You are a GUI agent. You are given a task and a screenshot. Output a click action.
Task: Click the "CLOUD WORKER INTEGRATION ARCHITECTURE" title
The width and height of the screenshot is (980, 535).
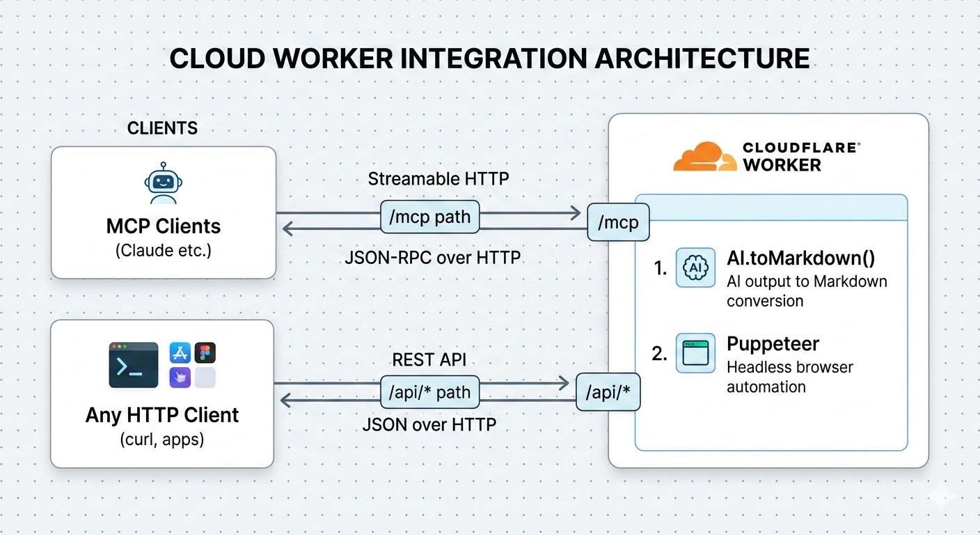click(489, 59)
